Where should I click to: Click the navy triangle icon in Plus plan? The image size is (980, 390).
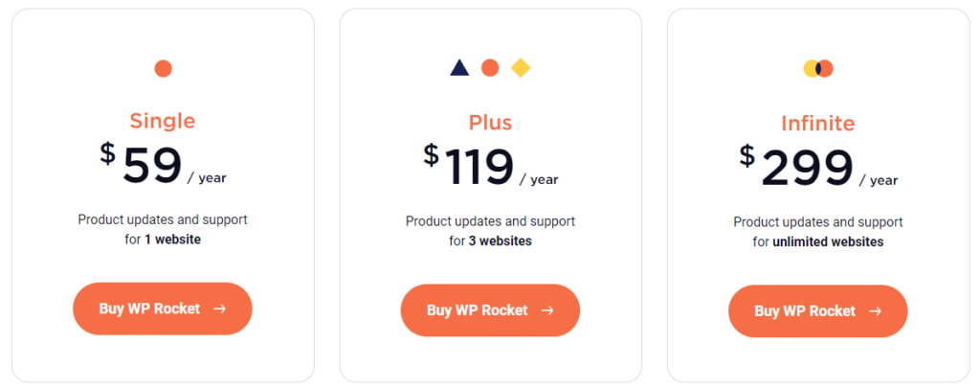pos(459,68)
